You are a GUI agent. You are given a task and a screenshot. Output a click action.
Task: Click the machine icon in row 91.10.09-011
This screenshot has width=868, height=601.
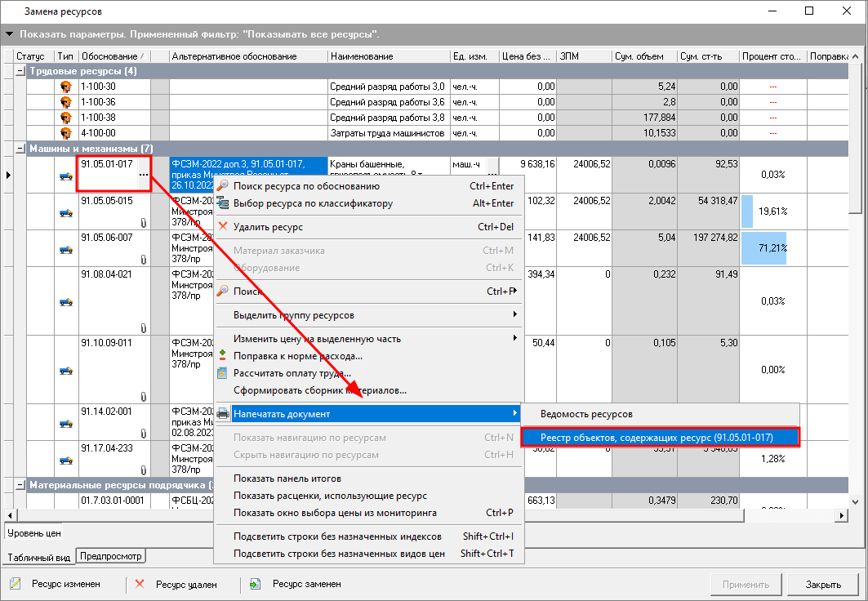point(66,371)
